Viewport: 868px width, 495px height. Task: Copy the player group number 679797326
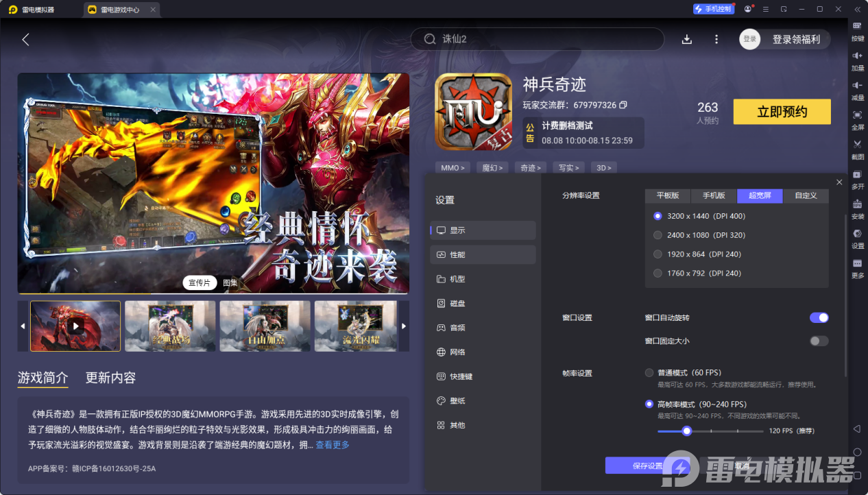pos(623,105)
